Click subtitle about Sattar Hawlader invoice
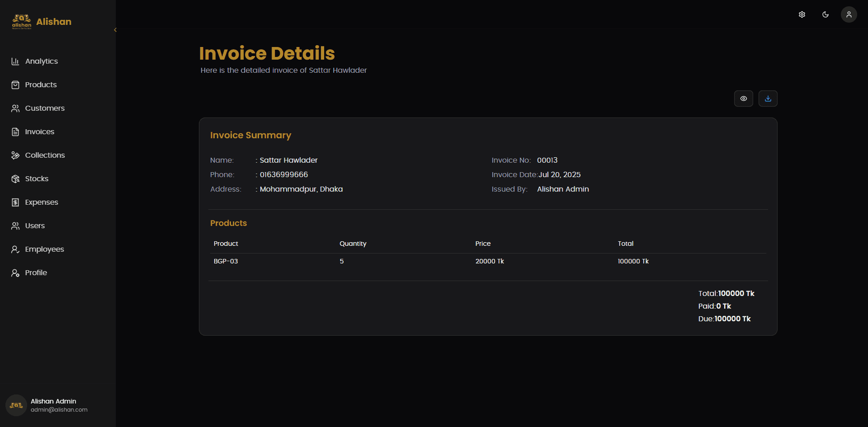 (284, 70)
